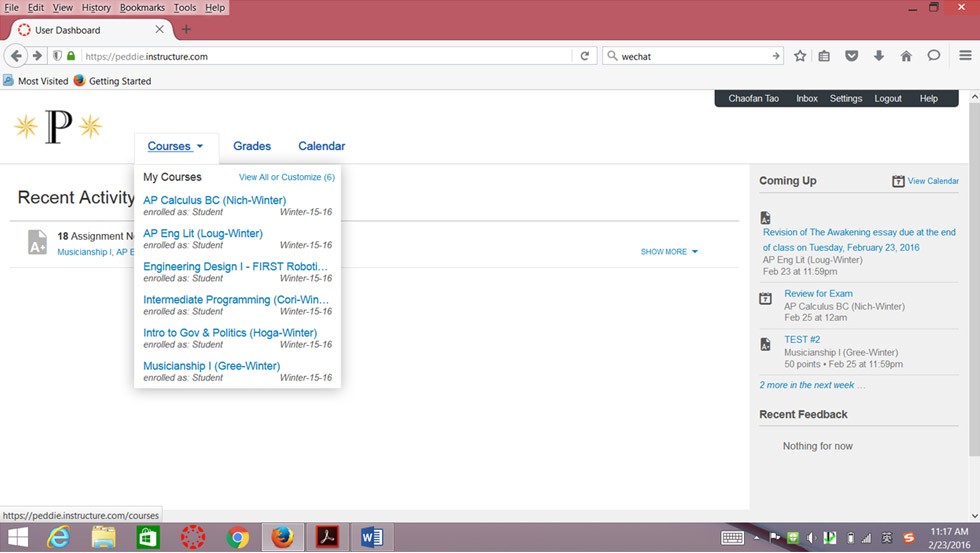Launch Internet Explorer from taskbar
980x553 pixels.
click(59, 537)
